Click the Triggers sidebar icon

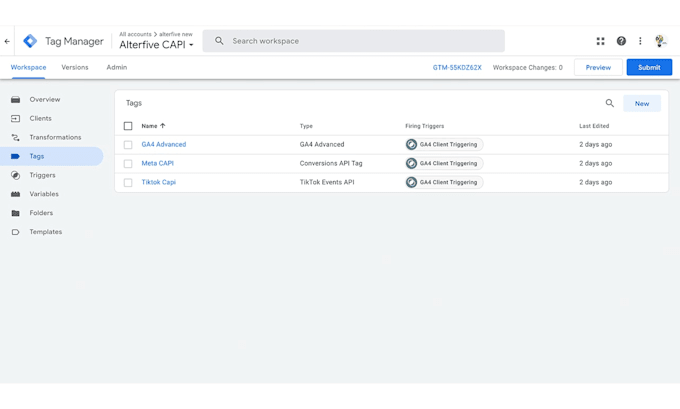click(16, 175)
